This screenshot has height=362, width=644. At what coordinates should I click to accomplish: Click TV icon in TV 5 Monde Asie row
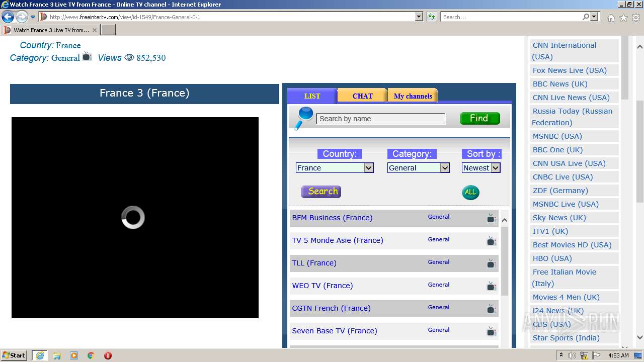pos(491,240)
